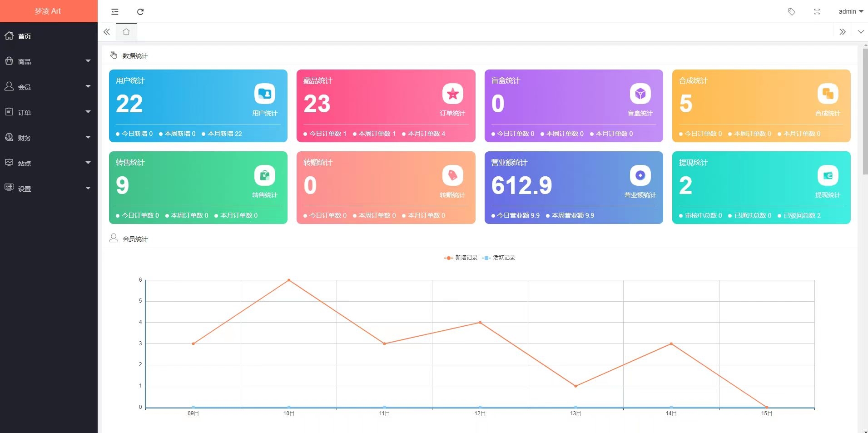Click the revenue statistics circle icon
The width and height of the screenshot is (868, 433).
640,176
